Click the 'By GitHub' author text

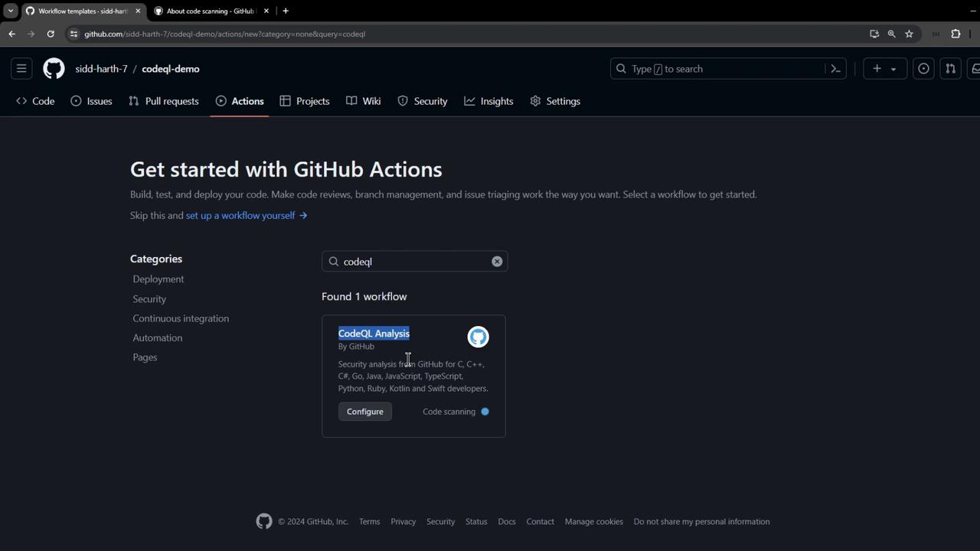[x=356, y=347]
